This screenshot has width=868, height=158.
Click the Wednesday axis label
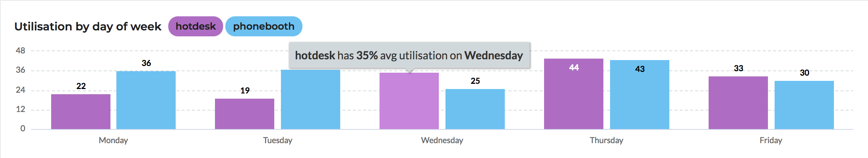click(442, 140)
